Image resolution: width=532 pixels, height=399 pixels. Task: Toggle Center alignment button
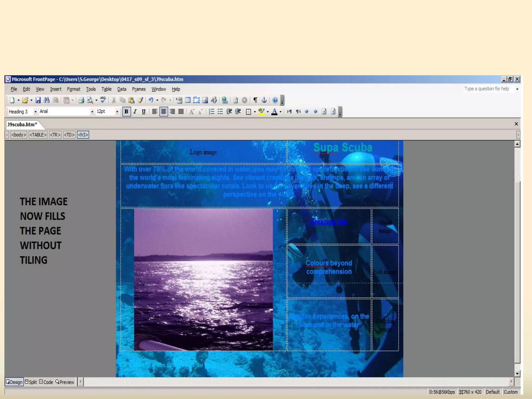163,112
